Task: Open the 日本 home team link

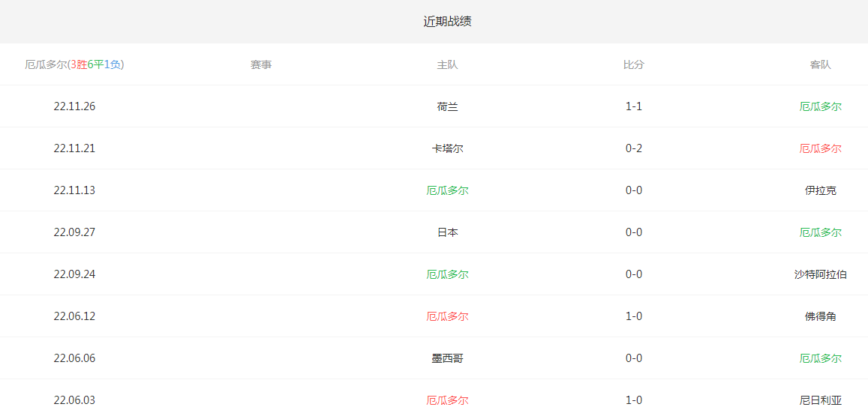Action: [x=447, y=232]
